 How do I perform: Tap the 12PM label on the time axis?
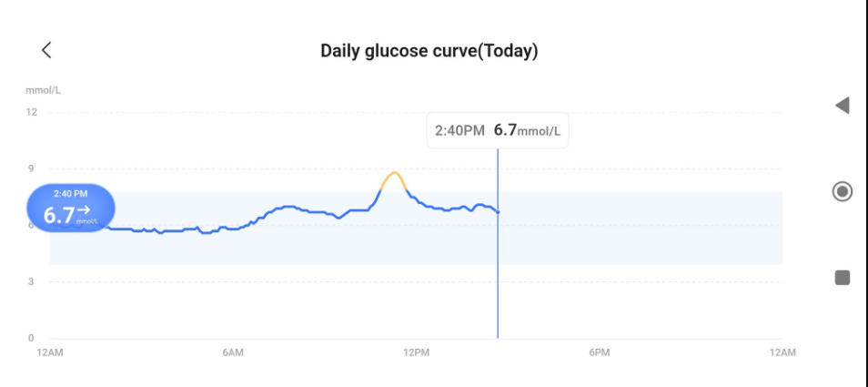point(416,352)
